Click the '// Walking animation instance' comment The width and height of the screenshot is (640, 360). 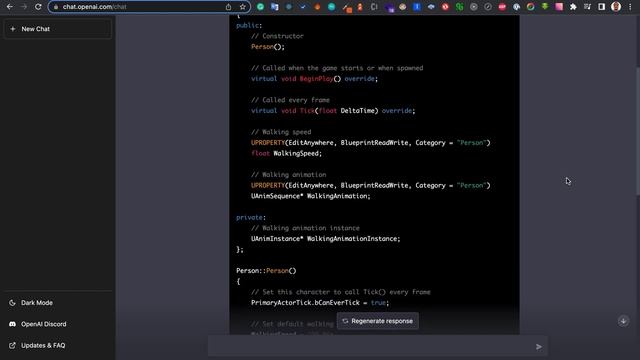click(x=305, y=228)
